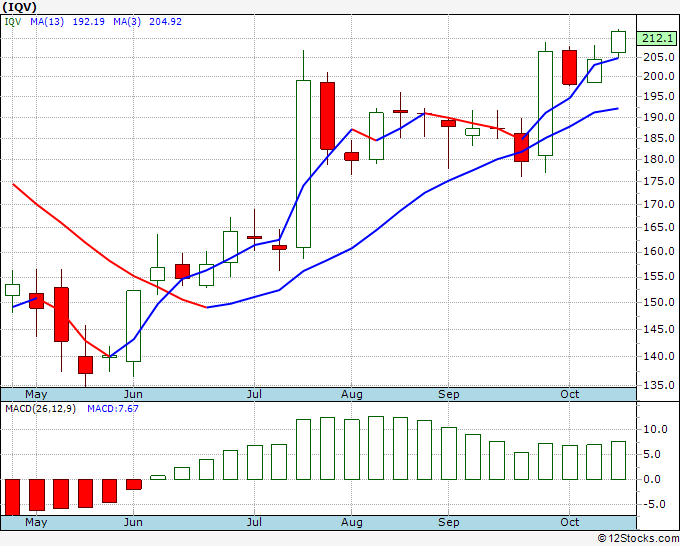This screenshot has height=546, width=680.
Task: Click the 192.19 moving average value
Action: (88, 21)
